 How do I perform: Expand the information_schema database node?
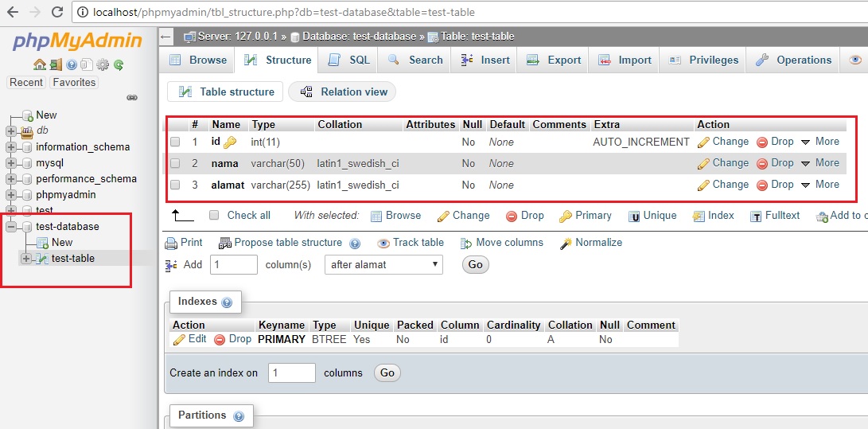point(10,147)
